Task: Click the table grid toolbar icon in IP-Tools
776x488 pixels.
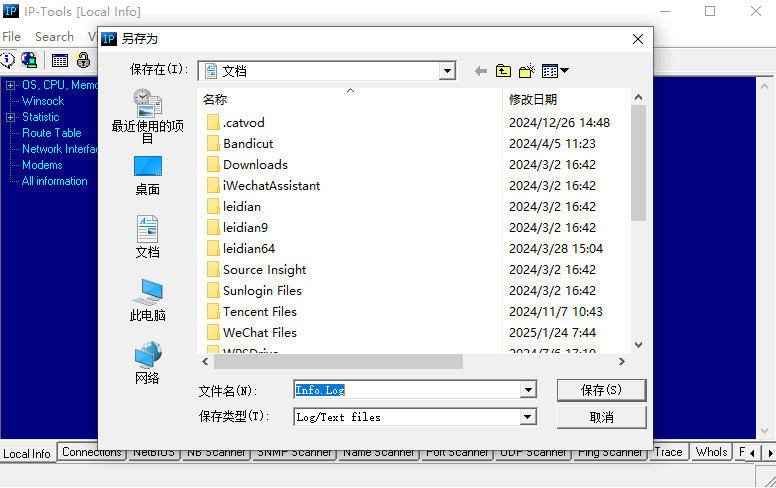Action: (x=60, y=60)
